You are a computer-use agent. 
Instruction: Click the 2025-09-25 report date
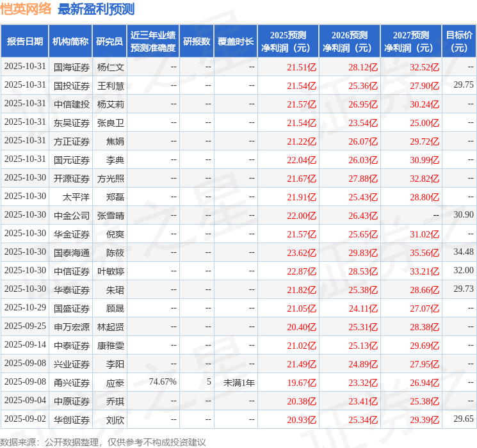(x=25, y=326)
